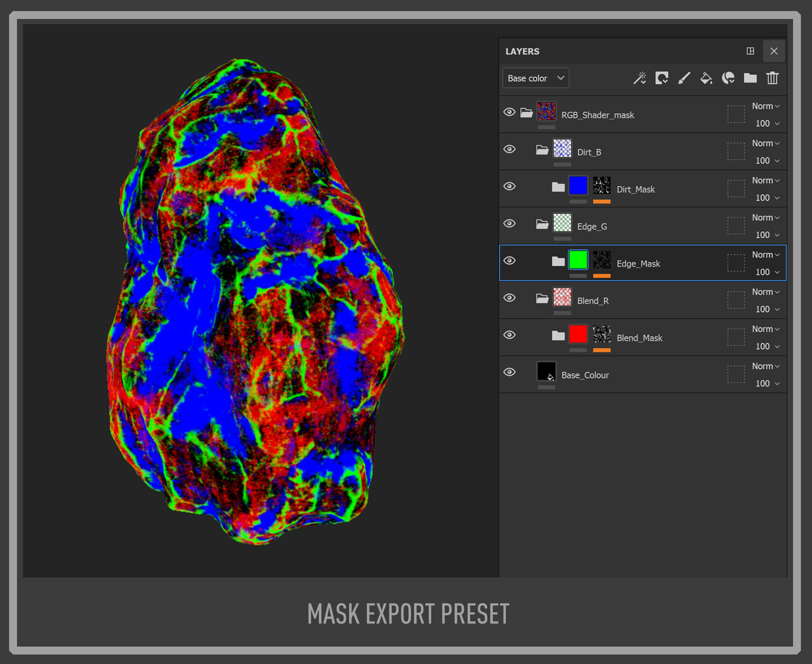
Task: Click the smart material icon in toolbar
Action: [x=728, y=78]
